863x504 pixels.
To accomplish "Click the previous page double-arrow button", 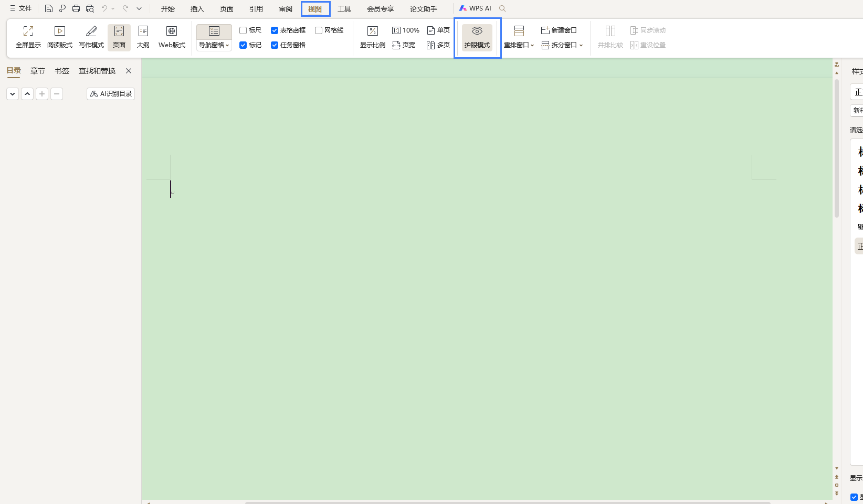I will pyautogui.click(x=837, y=477).
